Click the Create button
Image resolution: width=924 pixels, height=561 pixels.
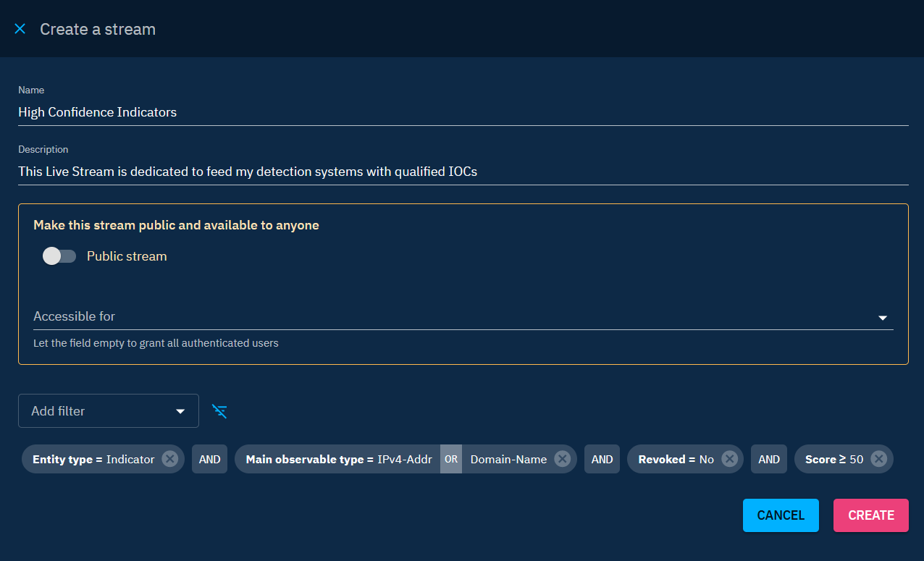[x=870, y=515]
